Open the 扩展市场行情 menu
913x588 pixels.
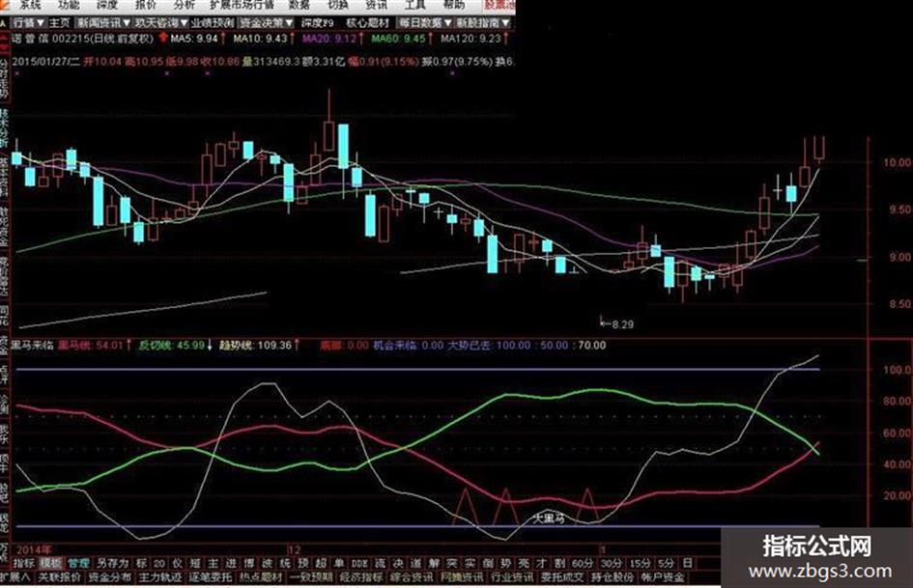(242, 5)
